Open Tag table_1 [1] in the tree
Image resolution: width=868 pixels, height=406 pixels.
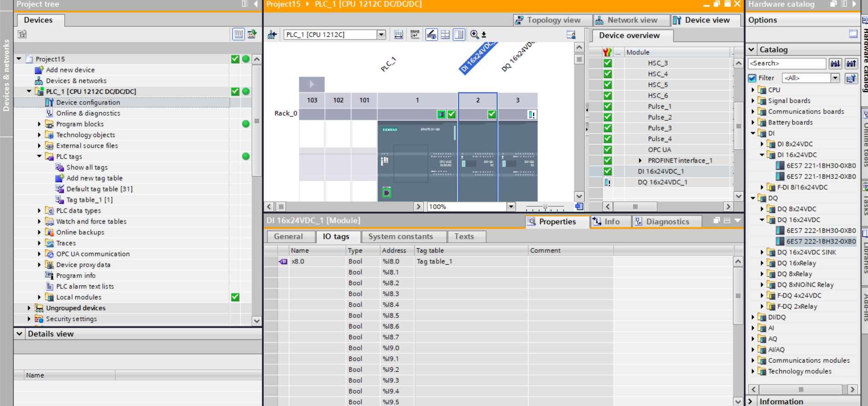pyautogui.click(x=89, y=200)
